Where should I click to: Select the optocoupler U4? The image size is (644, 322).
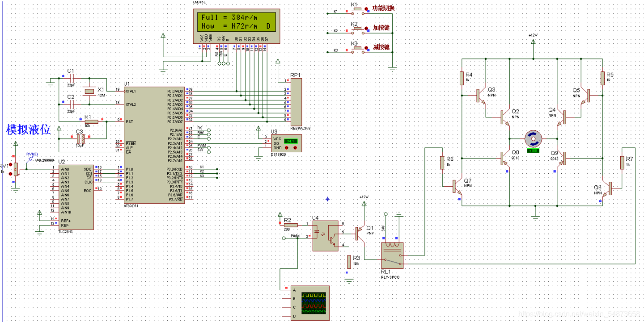[x=325, y=236]
